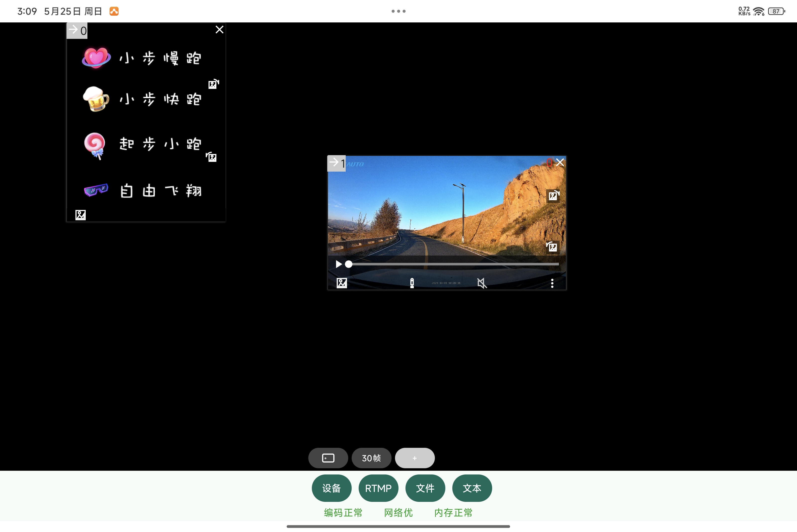The height and width of the screenshot is (532, 797).
Task: Open the three-dot menu on video layer
Action: coord(552,283)
